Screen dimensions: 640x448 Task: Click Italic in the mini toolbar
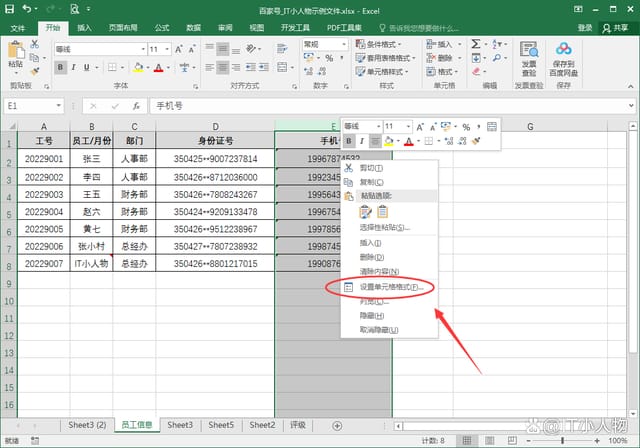[x=362, y=142]
